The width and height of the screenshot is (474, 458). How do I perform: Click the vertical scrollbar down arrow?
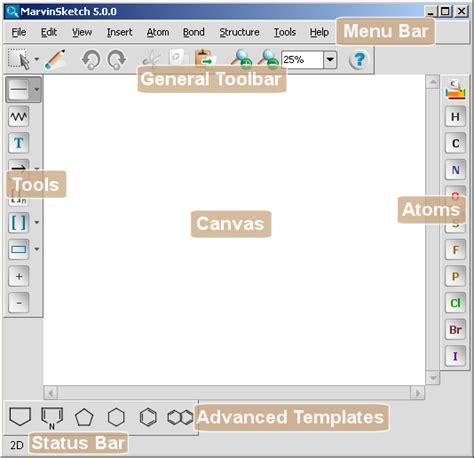point(433,378)
